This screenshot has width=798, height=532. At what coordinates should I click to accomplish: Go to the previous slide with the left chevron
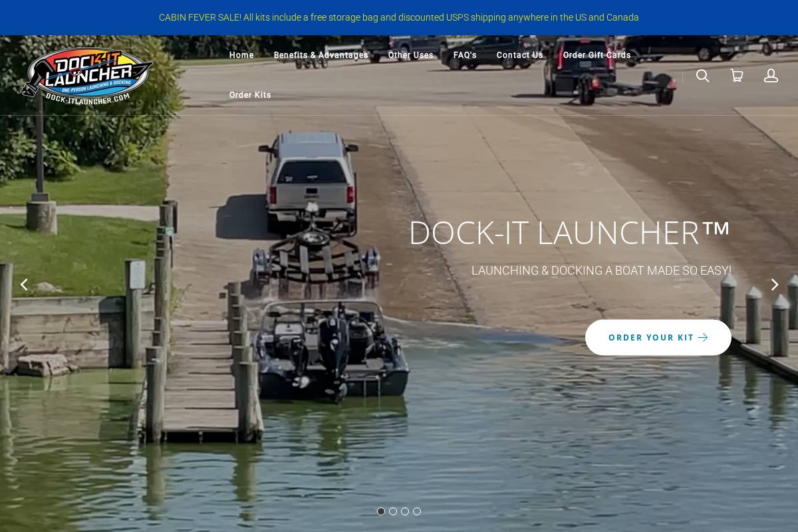coord(24,284)
